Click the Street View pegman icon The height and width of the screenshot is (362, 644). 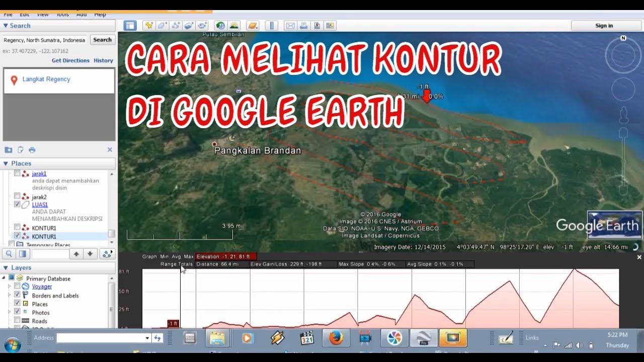click(x=623, y=115)
